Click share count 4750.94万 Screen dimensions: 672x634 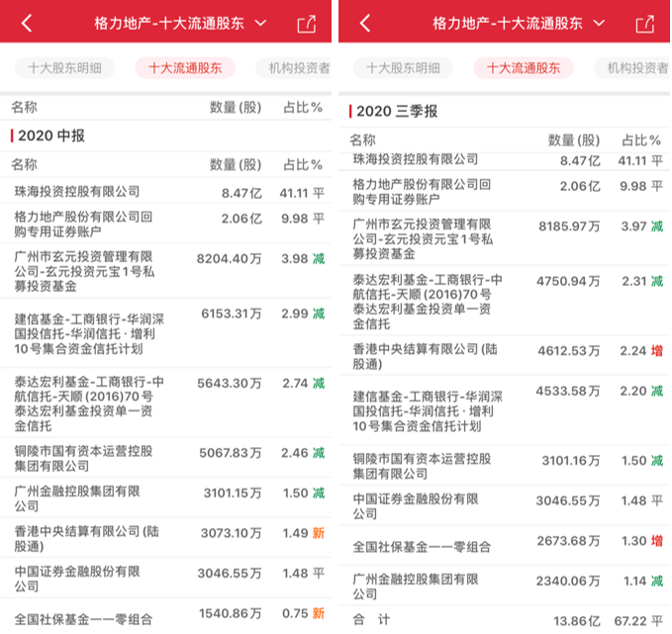[x=568, y=281]
